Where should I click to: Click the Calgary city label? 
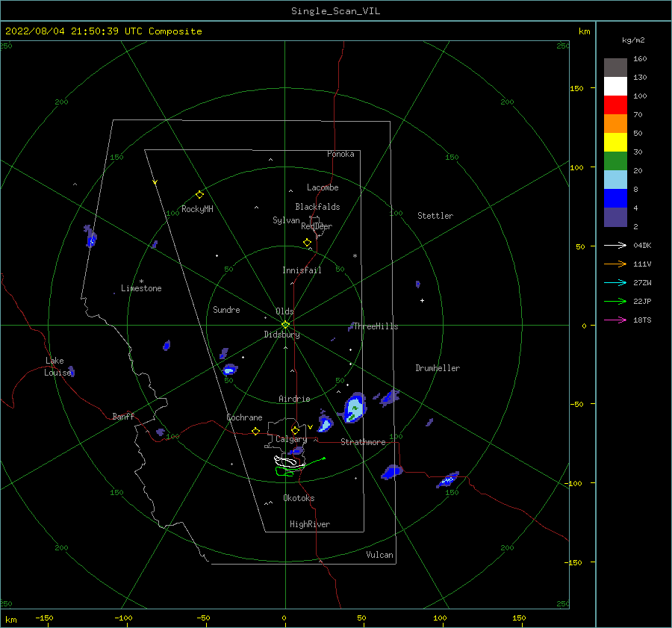(291, 439)
